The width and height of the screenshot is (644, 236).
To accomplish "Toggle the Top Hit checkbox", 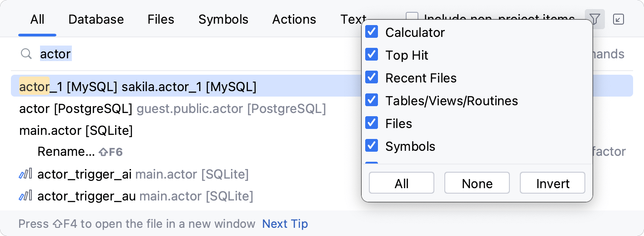I will click(372, 55).
